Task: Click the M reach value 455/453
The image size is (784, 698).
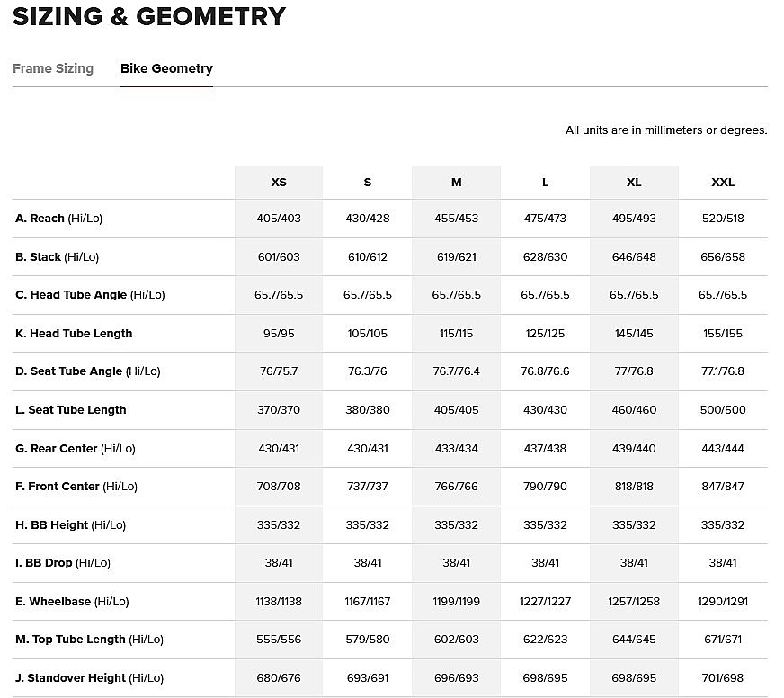Action: pyautogui.click(x=456, y=219)
